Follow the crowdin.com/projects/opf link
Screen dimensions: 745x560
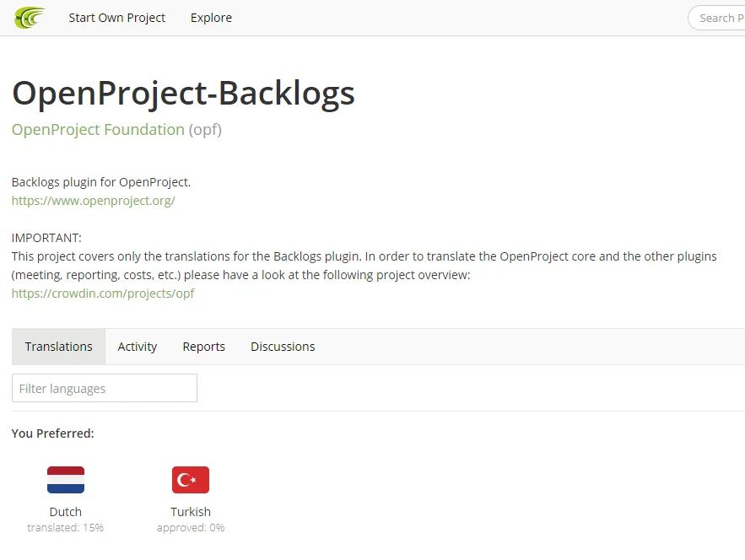pos(103,293)
